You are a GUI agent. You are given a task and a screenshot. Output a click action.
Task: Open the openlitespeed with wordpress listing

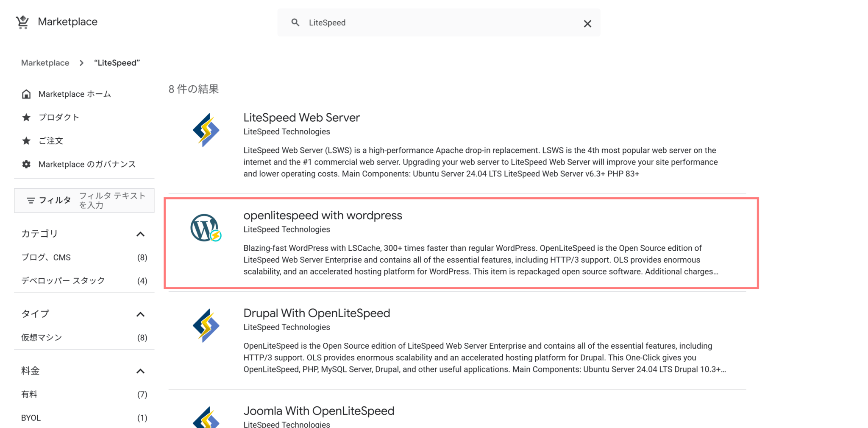click(323, 215)
